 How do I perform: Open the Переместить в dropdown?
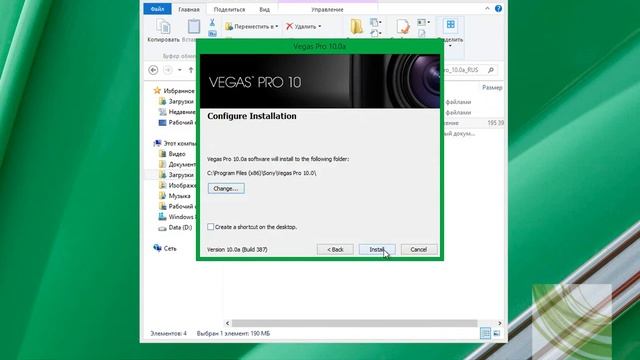click(x=251, y=27)
